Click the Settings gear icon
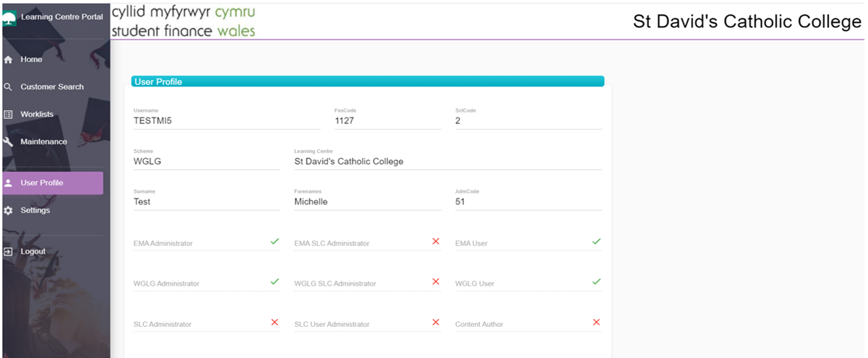 click(8, 210)
